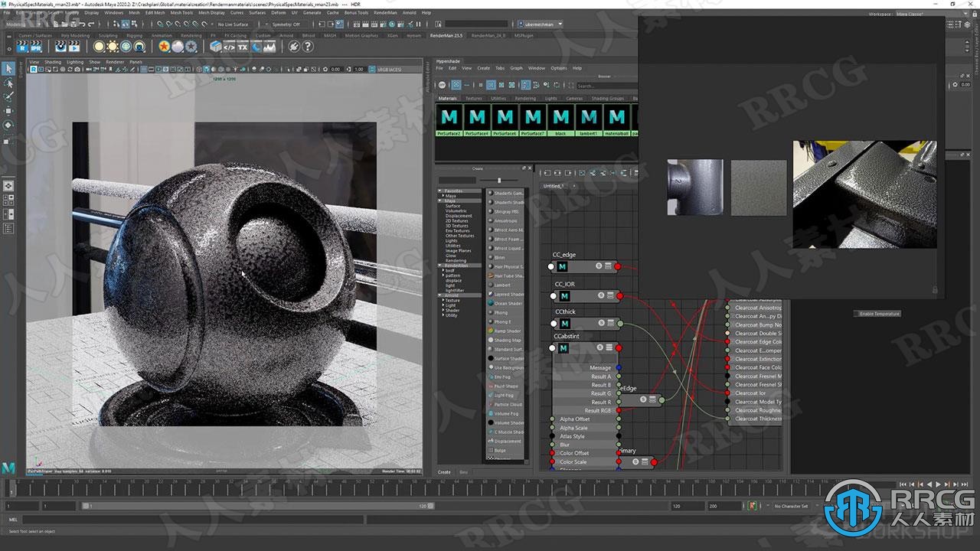Click the RenderMan R icon in viewport toolbar
Viewport: 980px width, 551px height.
click(34, 69)
